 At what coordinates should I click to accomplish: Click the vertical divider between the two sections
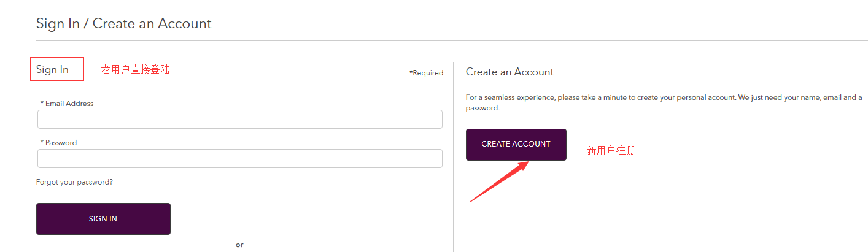coord(453,153)
